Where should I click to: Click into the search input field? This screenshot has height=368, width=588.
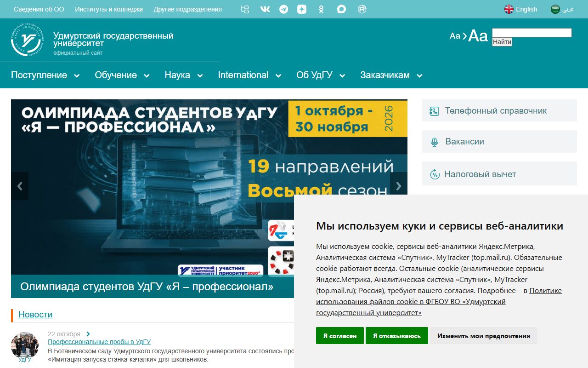[532, 33]
